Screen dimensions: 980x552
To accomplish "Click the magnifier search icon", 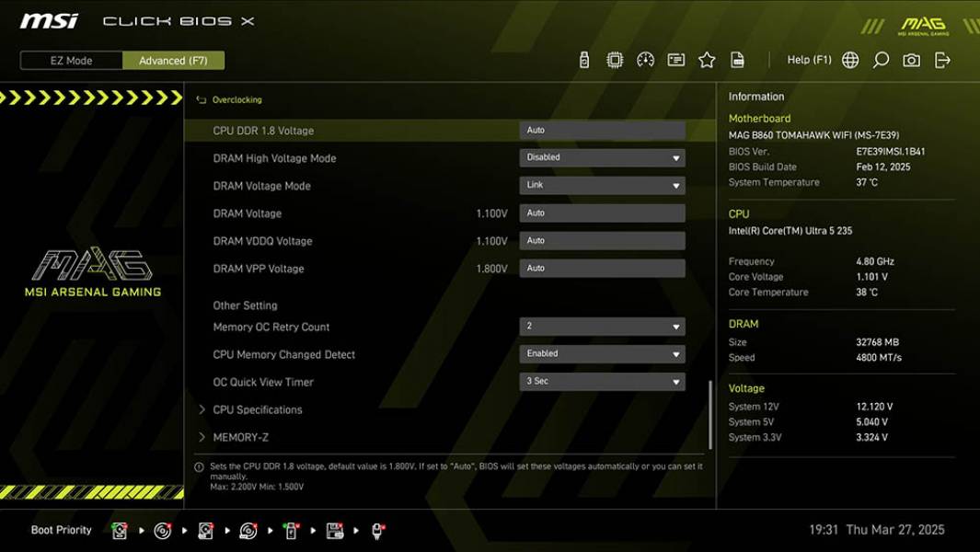I will [881, 60].
